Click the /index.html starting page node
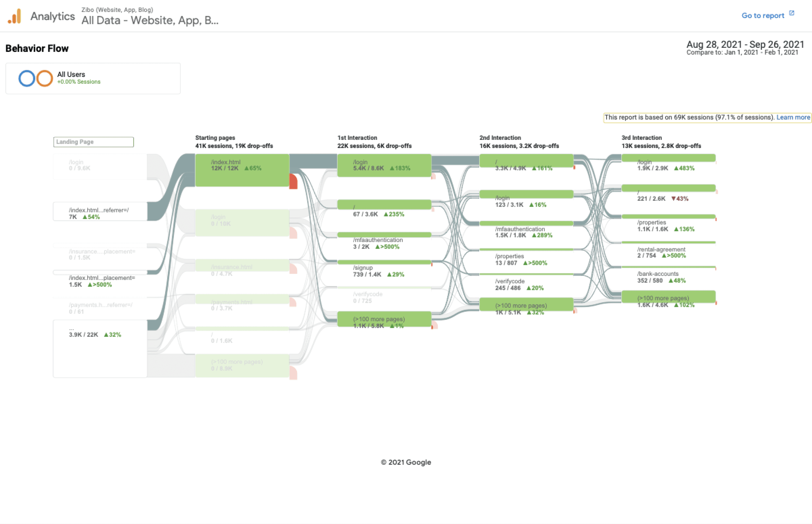Image resolution: width=812 pixels, height=524 pixels. click(242, 170)
